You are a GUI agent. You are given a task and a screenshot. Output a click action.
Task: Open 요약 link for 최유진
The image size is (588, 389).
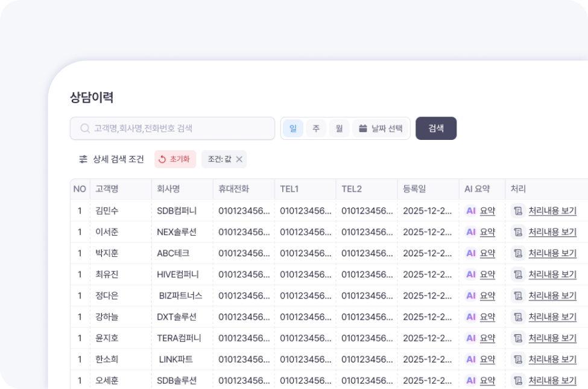[x=487, y=274]
